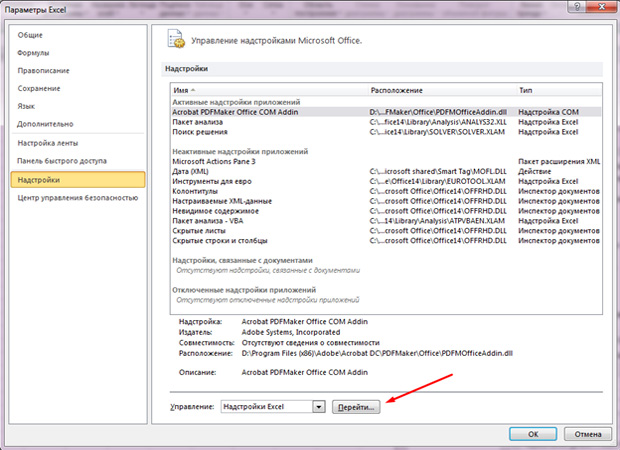Click Отсутствуют сведения о совместимости text
This screenshot has width=620, height=450.
click(310, 343)
